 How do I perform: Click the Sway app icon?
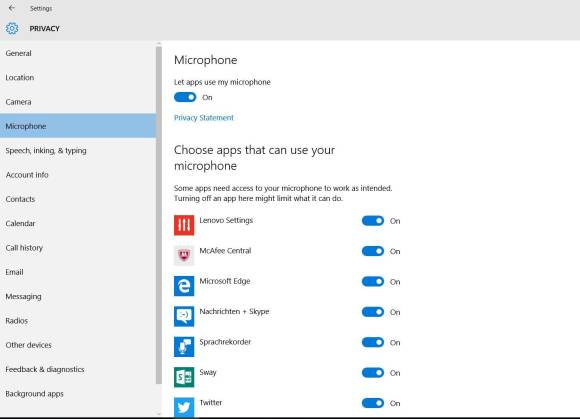(x=184, y=377)
